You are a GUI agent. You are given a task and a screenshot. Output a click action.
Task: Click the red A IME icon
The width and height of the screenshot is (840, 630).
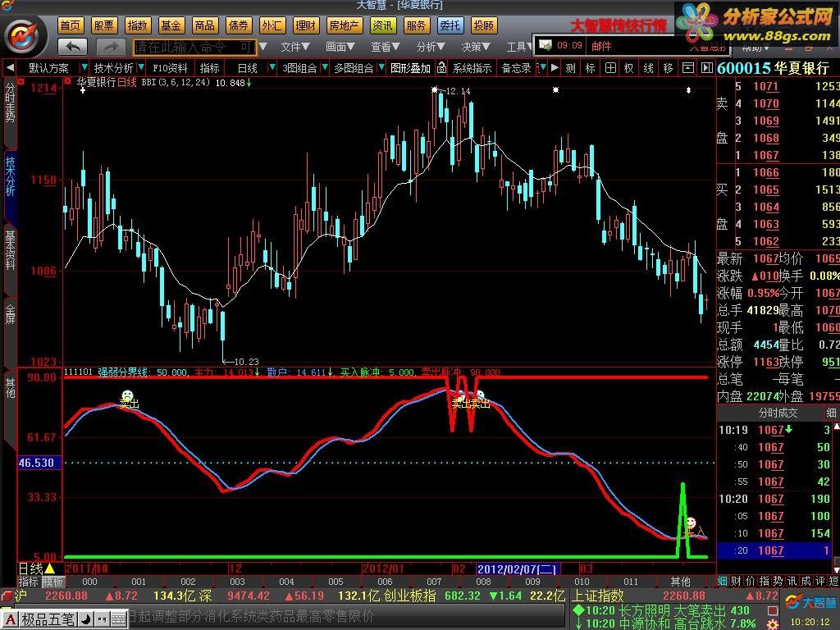11,619
